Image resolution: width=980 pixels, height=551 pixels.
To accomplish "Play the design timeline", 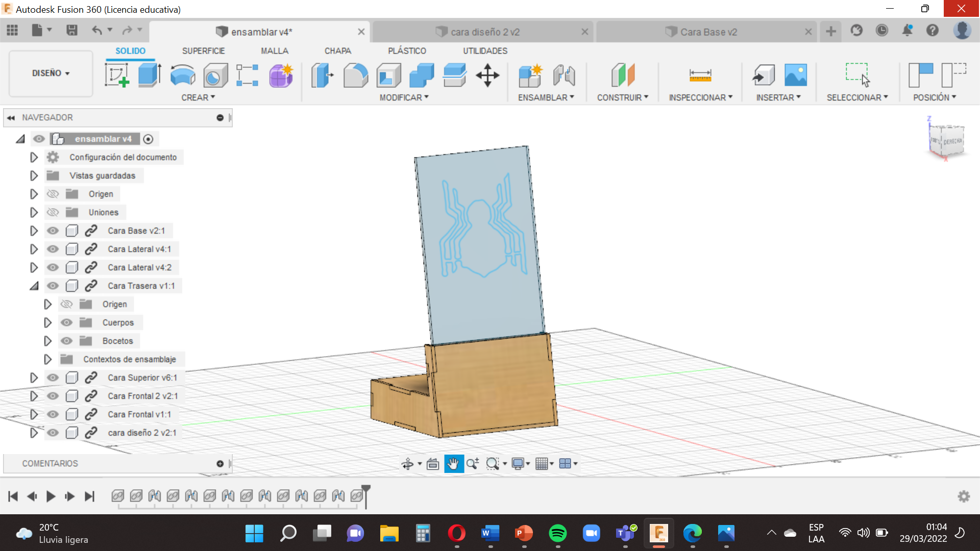I will click(x=51, y=496).
